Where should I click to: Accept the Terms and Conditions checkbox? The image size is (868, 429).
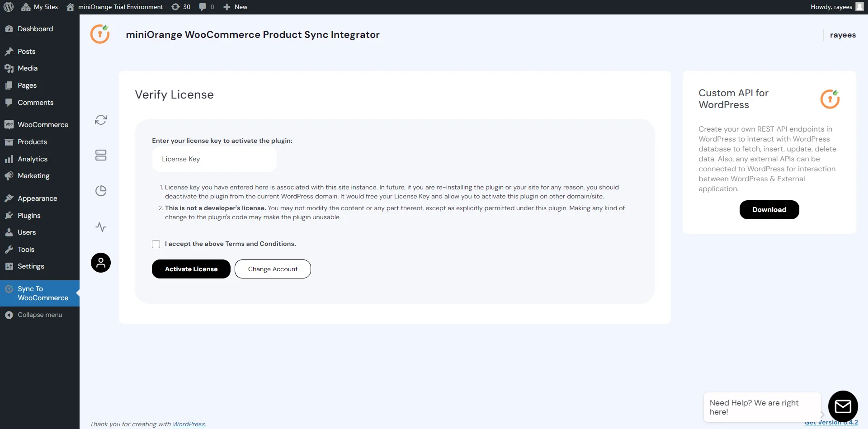(x=156, y=244)
